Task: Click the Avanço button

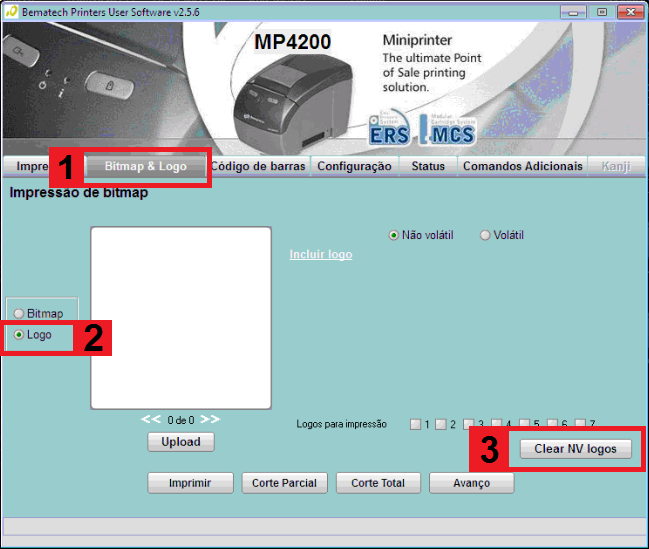Action: coord(471,483)
